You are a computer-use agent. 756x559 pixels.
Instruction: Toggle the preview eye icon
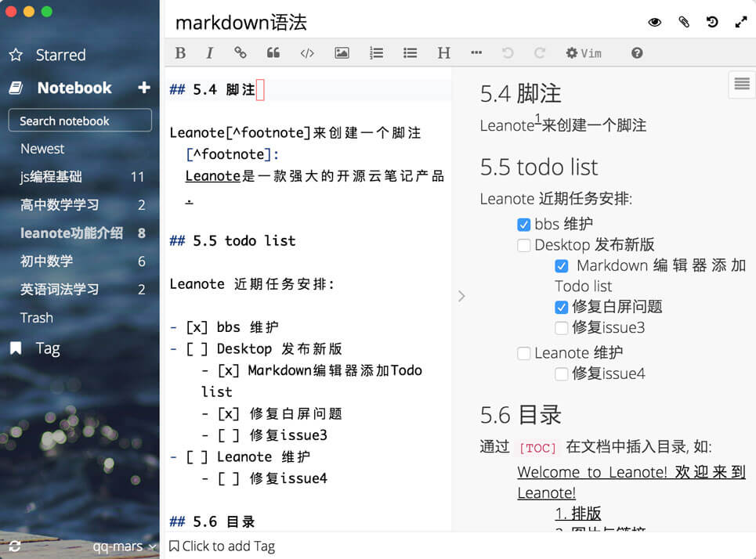(x=655, y=22)
